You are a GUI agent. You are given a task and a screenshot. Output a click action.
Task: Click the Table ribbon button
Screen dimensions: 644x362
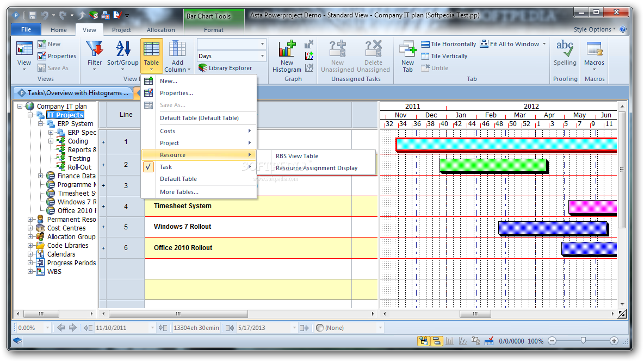151,55
